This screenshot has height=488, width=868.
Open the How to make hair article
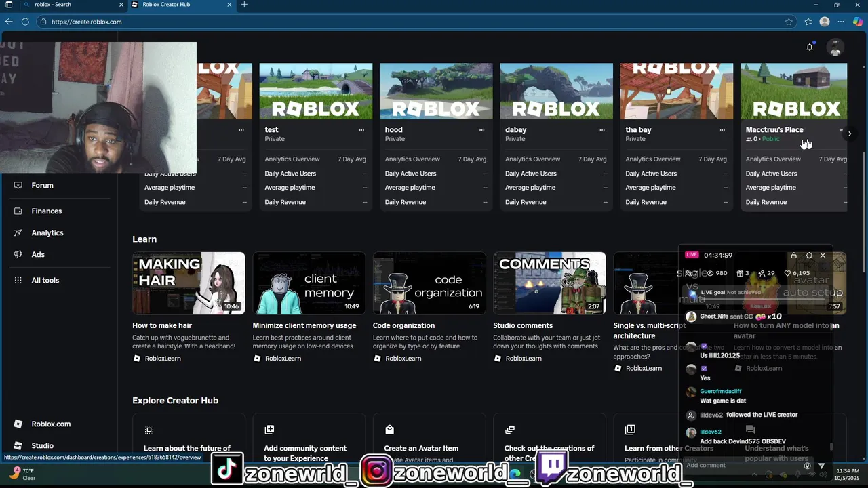162,325
